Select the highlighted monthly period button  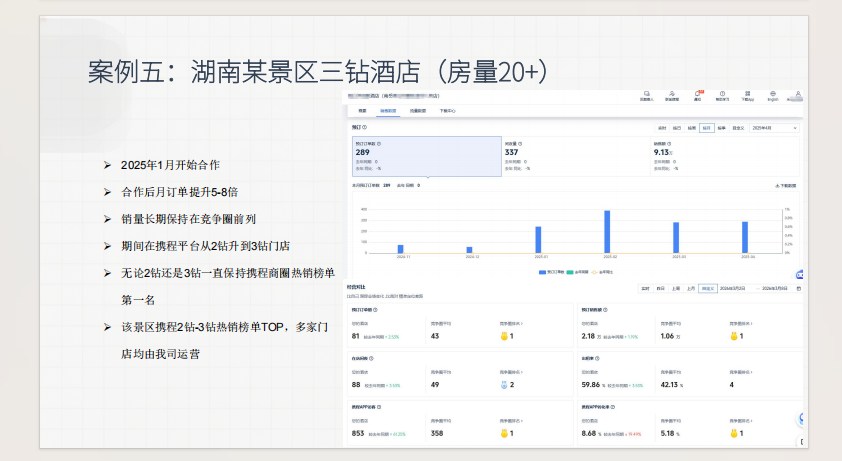point(707,128)
